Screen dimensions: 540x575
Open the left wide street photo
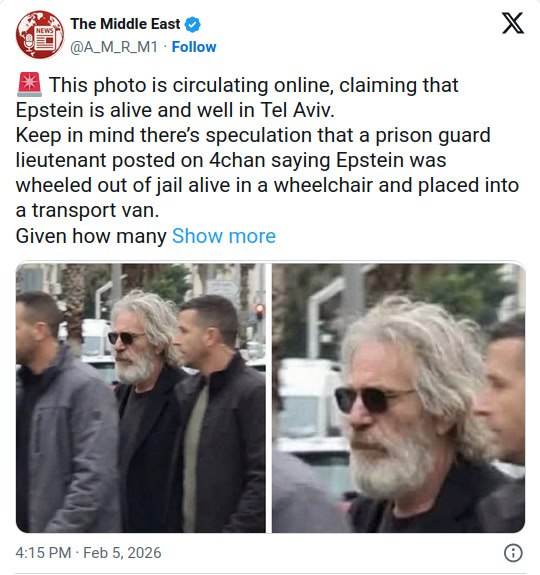141,398
